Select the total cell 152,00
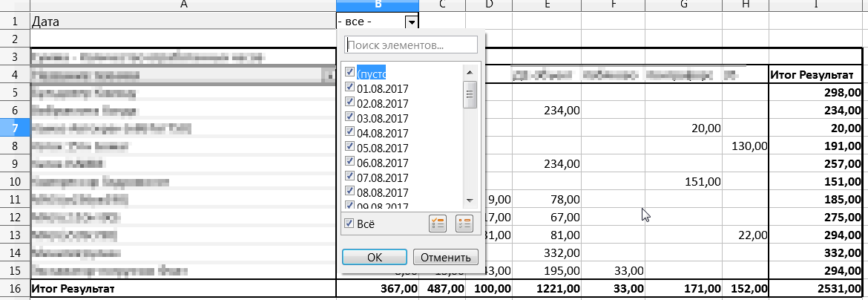 click(745, 288)
